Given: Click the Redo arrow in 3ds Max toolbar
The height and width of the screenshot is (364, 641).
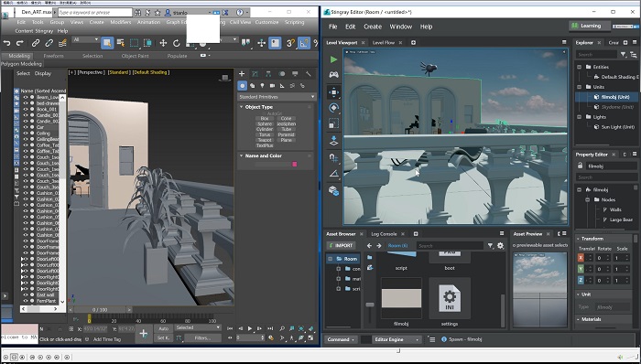Looking at the screenshot, I should [x=19, y=43].
